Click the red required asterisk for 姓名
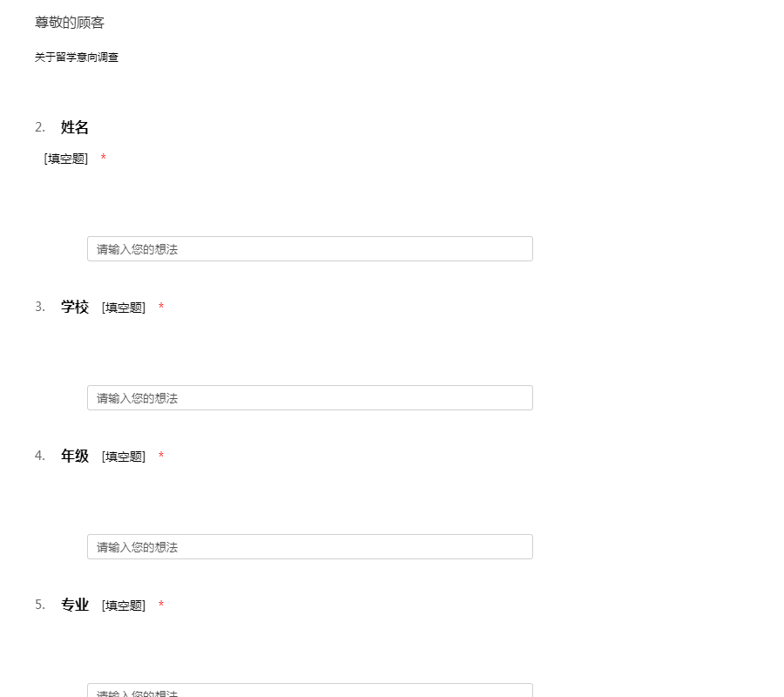This screenshot has height=697, width=784. pyautogui.click(x=104, y=157)
